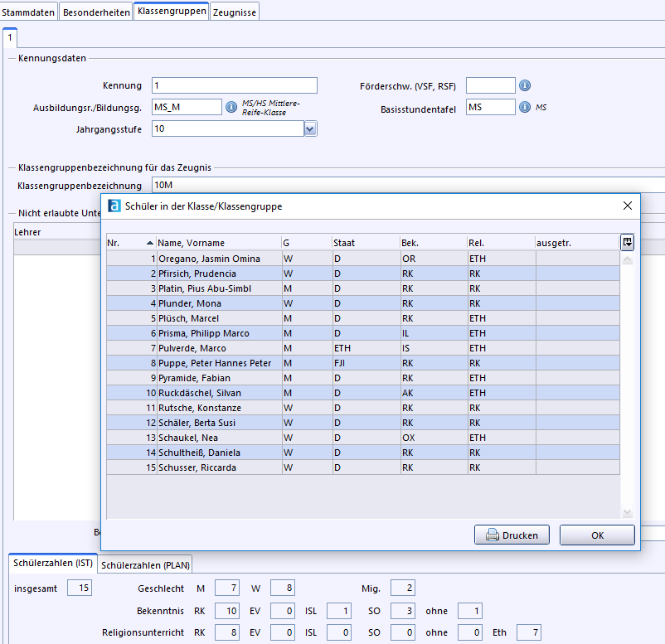
Task: Click Bekenntnis RK count field
Action: (x=227, y=611)
